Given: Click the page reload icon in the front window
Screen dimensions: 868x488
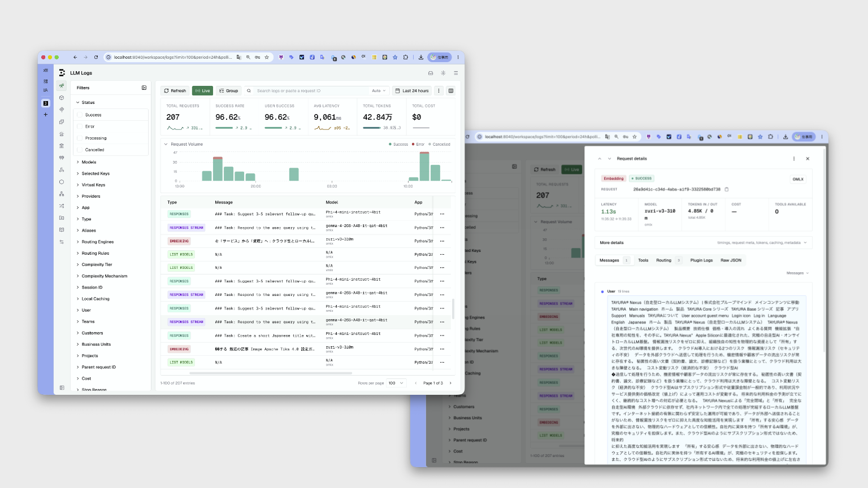Looking at the screenshot, I should 96,57.
